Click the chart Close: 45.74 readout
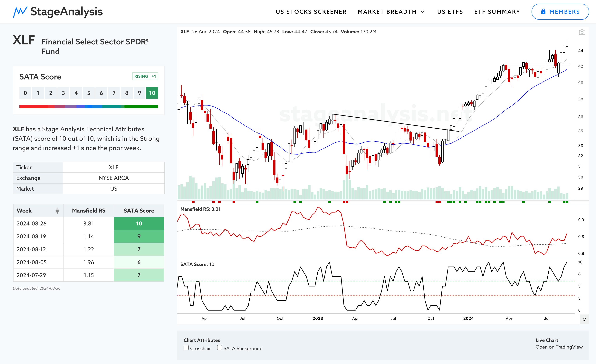596x364 pixels. pyautogui.click(x=324, y=32)
